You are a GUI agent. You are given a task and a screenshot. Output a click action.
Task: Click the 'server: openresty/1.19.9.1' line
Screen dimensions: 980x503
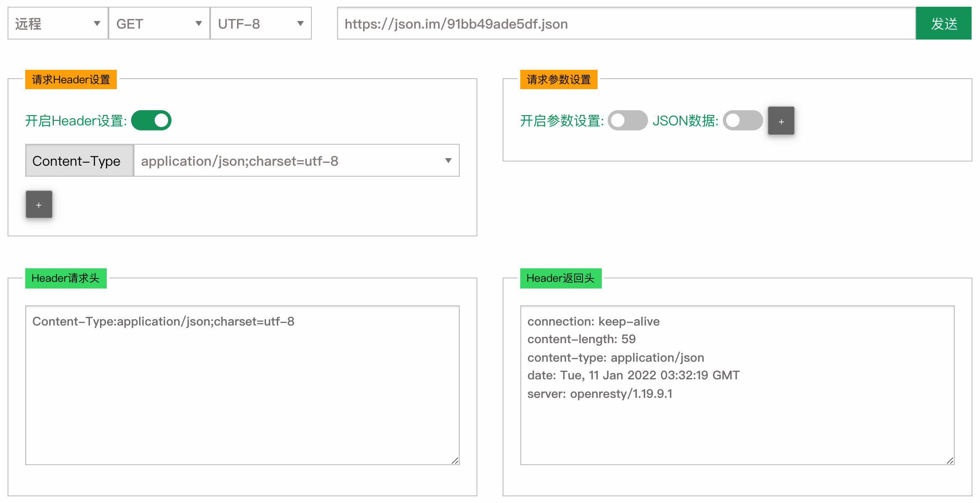600,394
